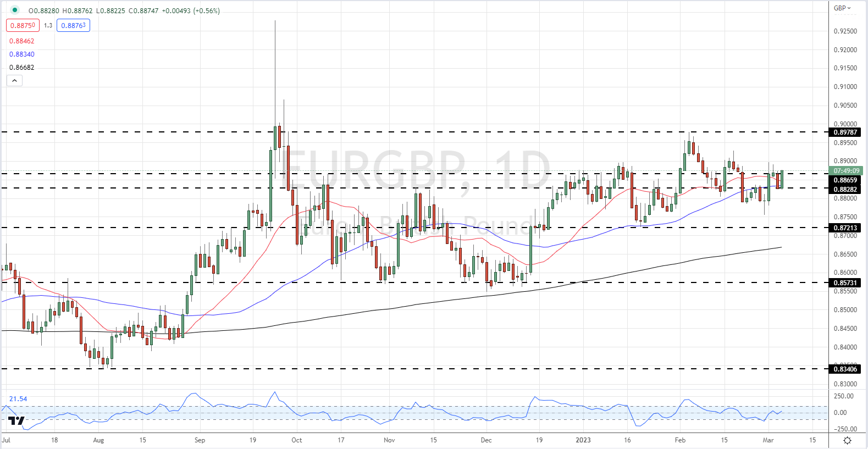This screenshot has height=449, width=868.
Task: Open chart settings gear icon
Action: (x=848, y=440)
